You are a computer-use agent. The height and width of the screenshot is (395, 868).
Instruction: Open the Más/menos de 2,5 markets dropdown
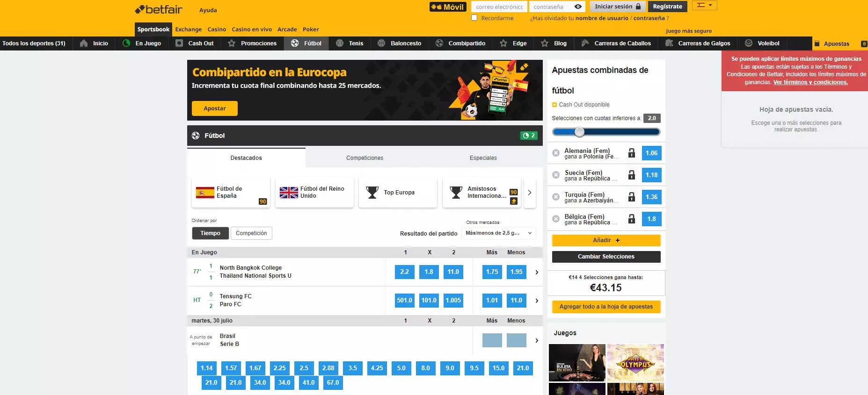[499, 233]
